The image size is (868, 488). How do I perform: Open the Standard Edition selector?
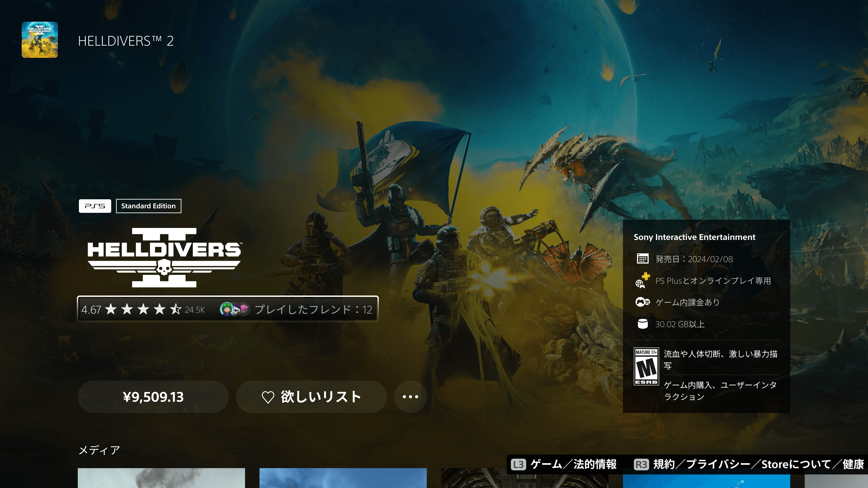pyautogui.click(x=148, y=206)
